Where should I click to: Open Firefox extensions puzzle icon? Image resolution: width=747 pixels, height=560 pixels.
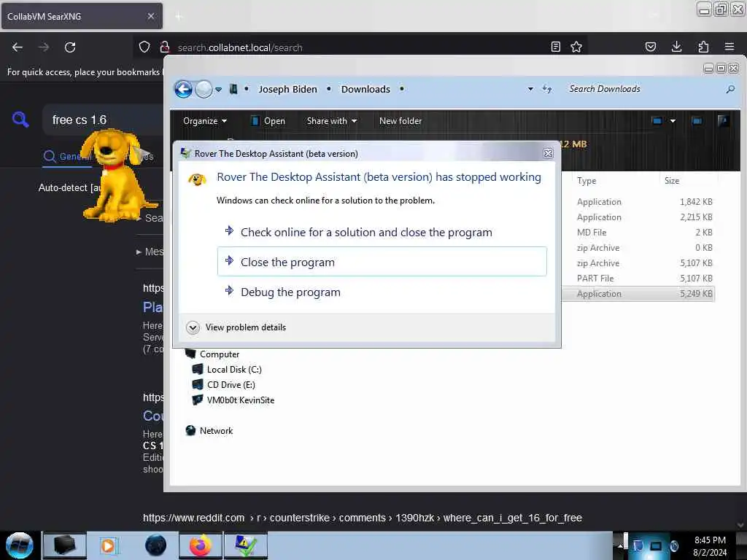coord(703,47)
